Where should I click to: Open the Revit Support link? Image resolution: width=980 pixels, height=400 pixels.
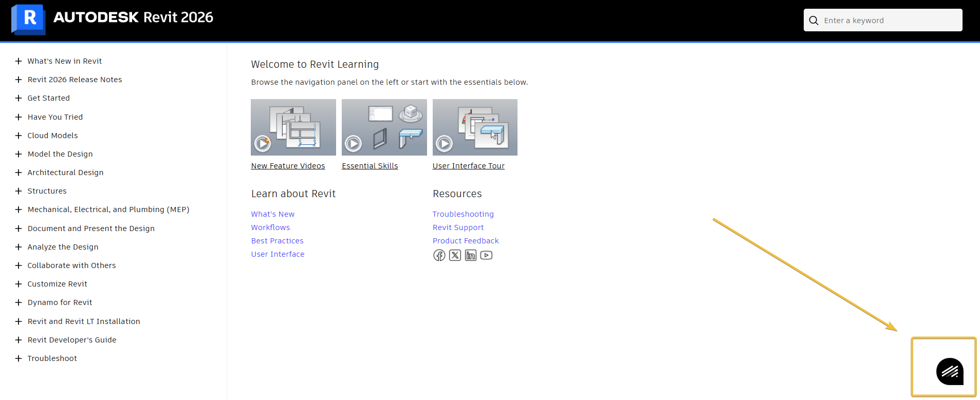point(458,227)
